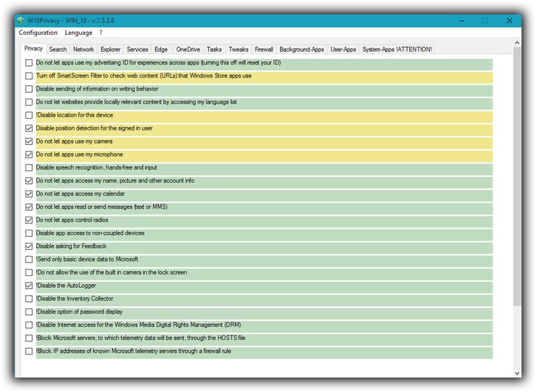Screen dimensions: 536x392
Task: Check the advertising ID option checkbox
Action: pos(29,63)
